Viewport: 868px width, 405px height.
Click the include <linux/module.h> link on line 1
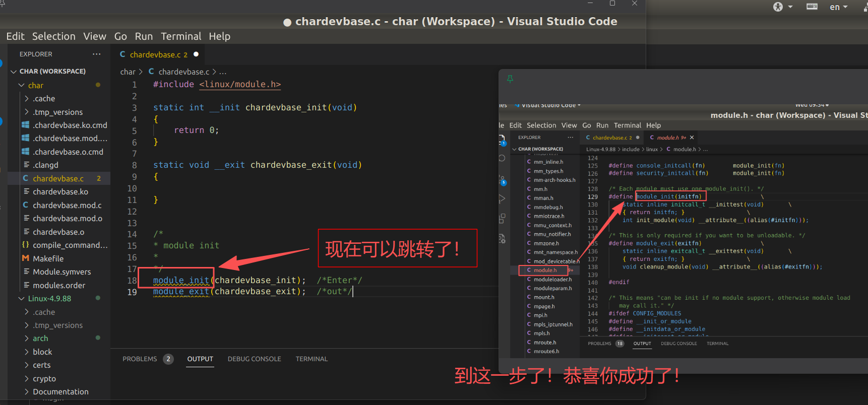click(x=240, y=84)
